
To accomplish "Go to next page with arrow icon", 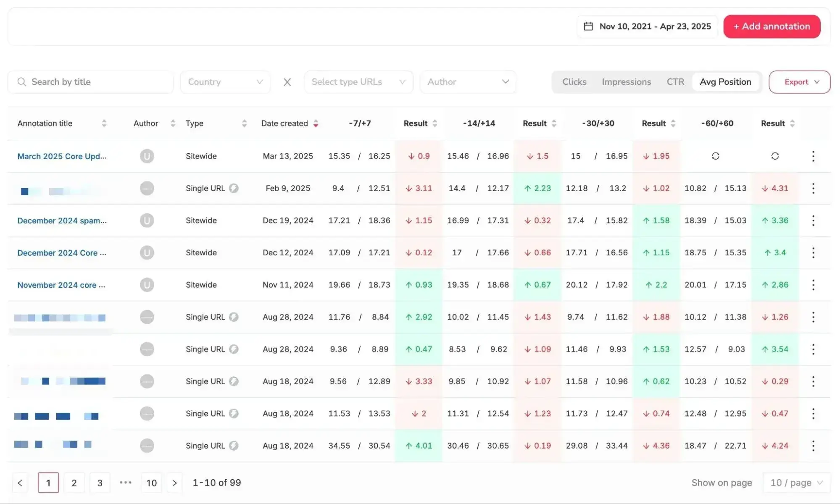I will pos(174,483).
